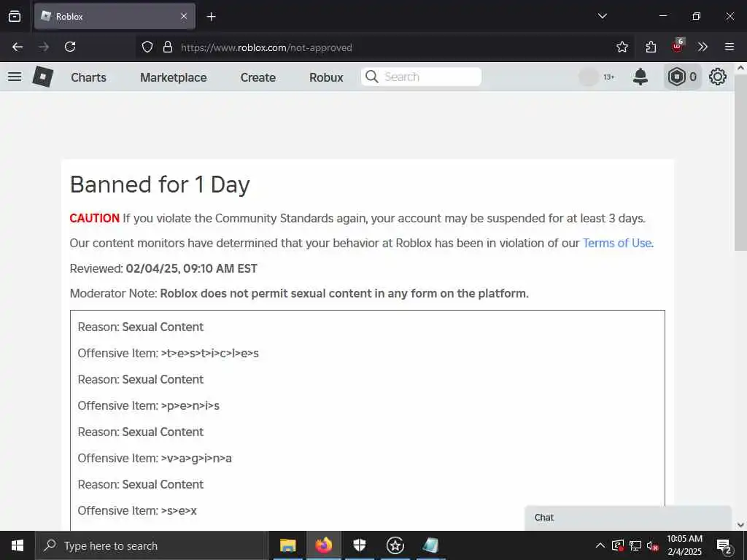This screenshot has height=560, width=747.
Task: Click the red CAUTION text
Action: click(x=94, y=219)
